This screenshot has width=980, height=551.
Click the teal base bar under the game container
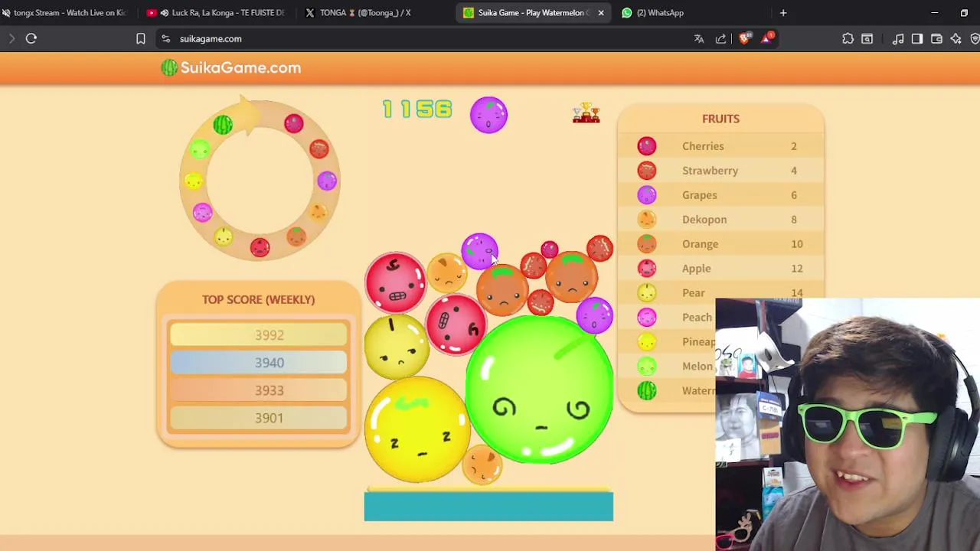tap(488, 507)
